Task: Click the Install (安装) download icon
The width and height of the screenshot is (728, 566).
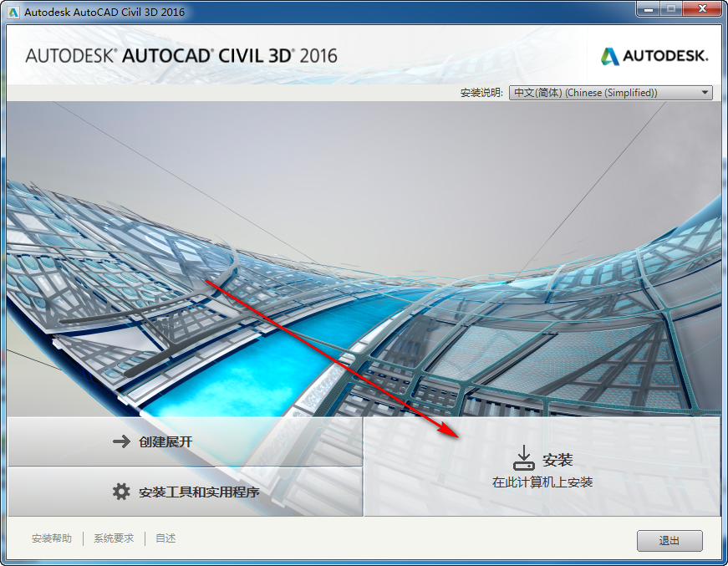Action: tap(524, 458)
